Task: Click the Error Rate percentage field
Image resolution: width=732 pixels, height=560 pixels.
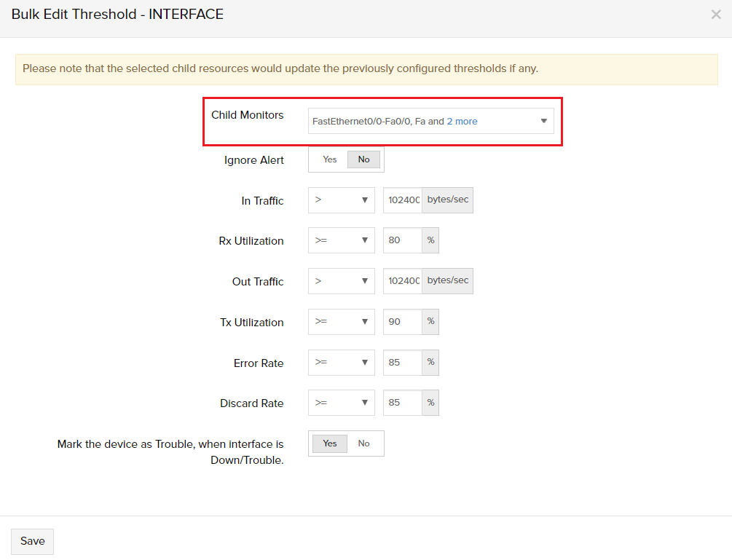Action: point(403,363)
